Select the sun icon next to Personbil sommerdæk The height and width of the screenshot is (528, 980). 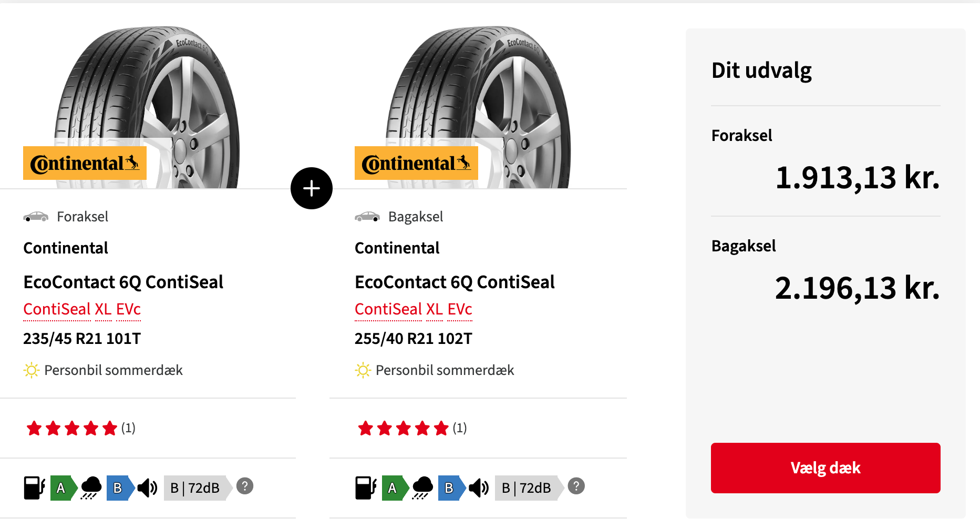[31, 370]
